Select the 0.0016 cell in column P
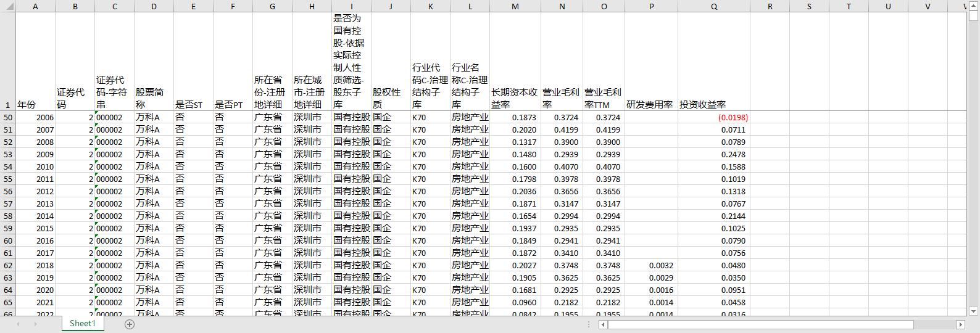Viewport: 980px width, 333px height. 651,290
